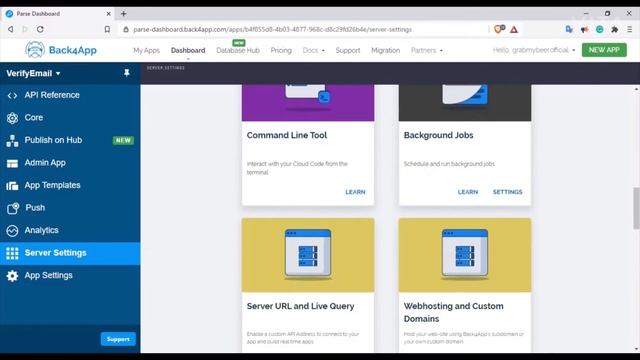The width and height of the screenshot is (640, 360).
Task: Click LEARN on Background Jobs card
Action: [x=468, y=192]
